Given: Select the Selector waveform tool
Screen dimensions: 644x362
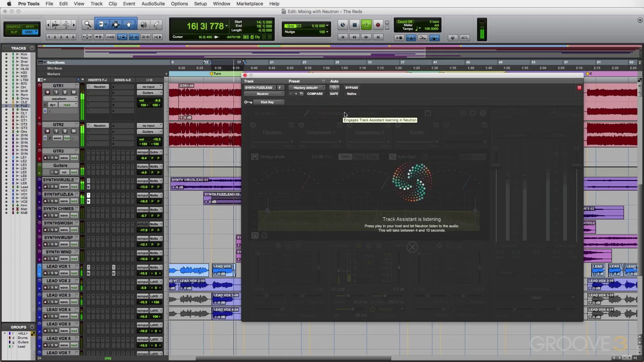Looking at the screenshot, I should (116, 25).
